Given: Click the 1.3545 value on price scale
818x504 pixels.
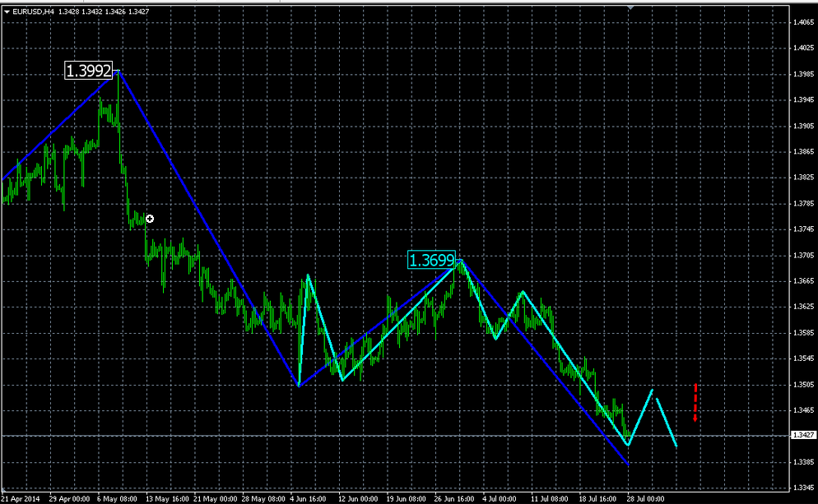Looking at the screenshot, I should click(x=803, y=358).
